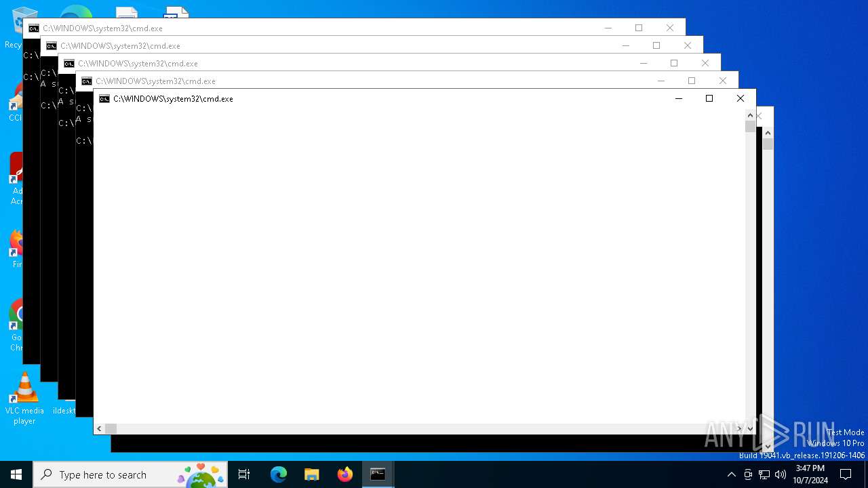
Task: Minimize the front cmd.exe window
Action: point(678,98)
